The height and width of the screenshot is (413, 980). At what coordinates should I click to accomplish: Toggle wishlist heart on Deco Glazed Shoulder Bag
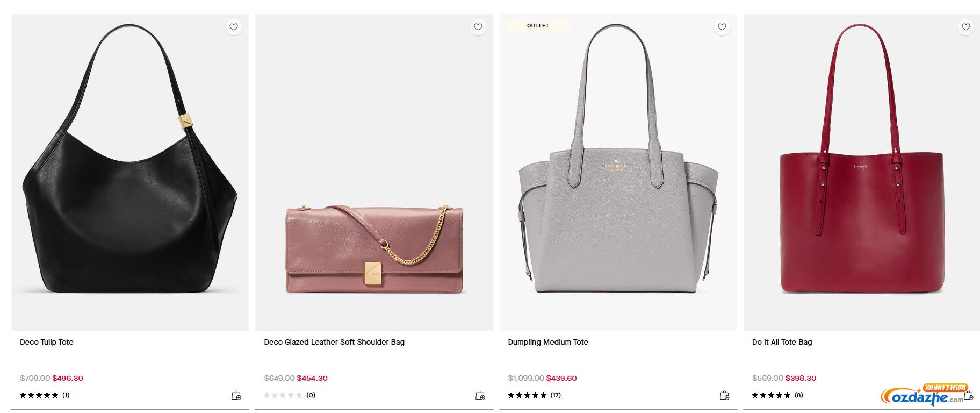478,27
